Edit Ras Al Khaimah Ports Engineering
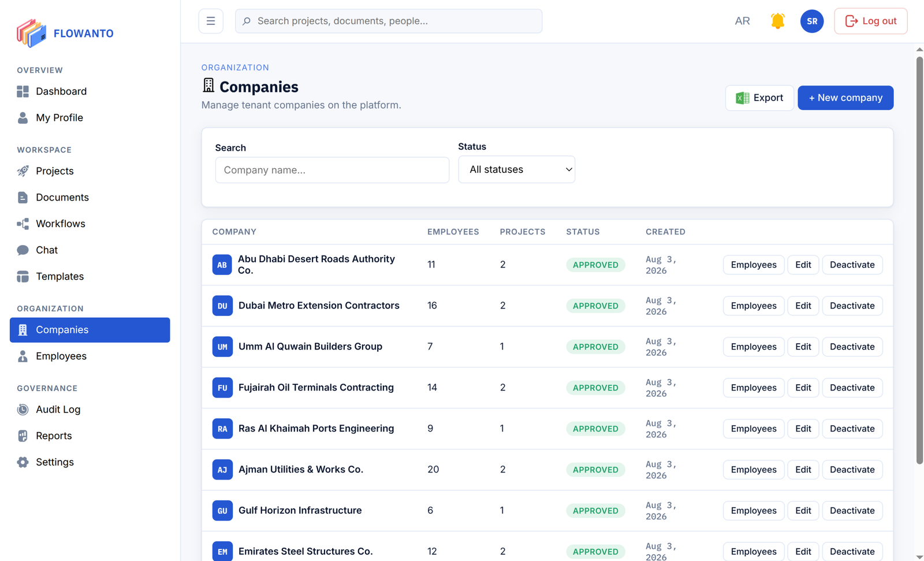 [803, 429]
